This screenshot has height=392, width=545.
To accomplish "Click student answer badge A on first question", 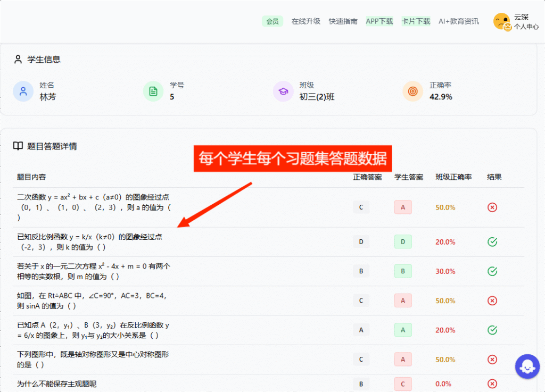I will 403,207.
